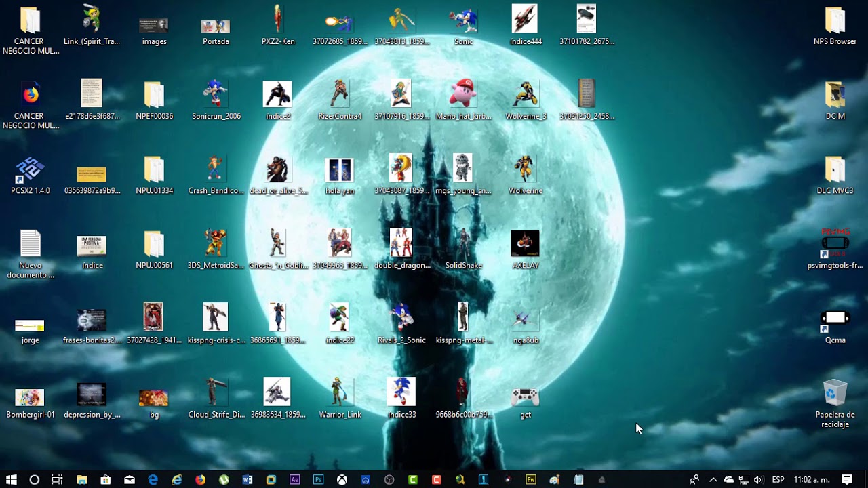Select the NPS Browser folder

(835, 26)
